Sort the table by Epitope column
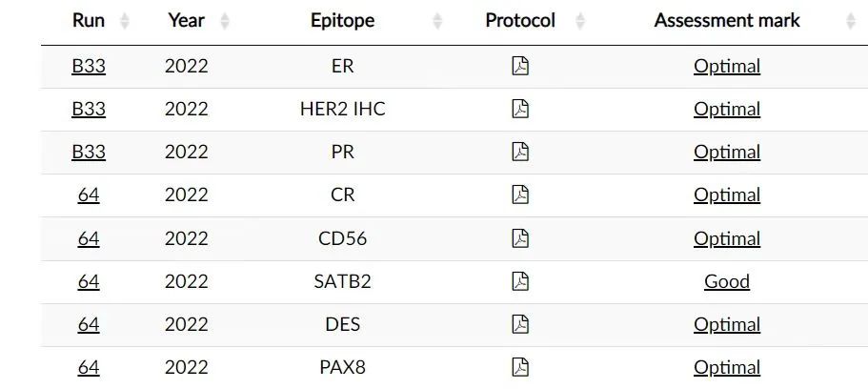The height and width of the screenshot is (389, 868). (x=342, y=20)
